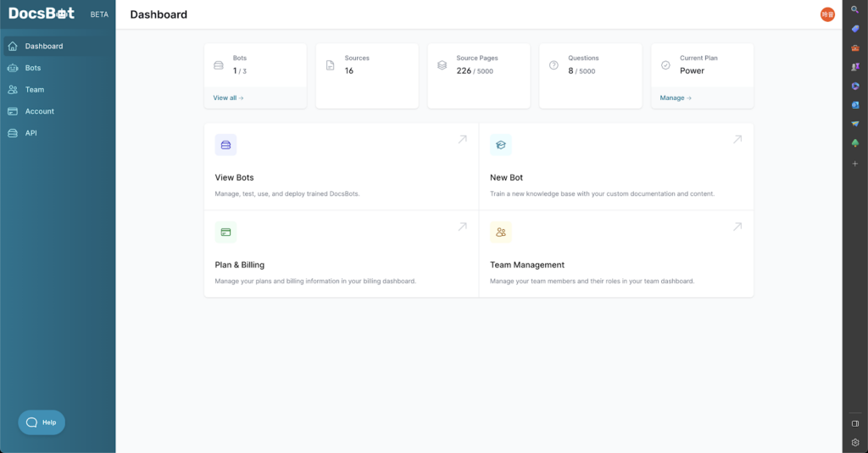868x453 pixels.
Task: Open the sidebar settings gear icon
Action: point(855,442)
